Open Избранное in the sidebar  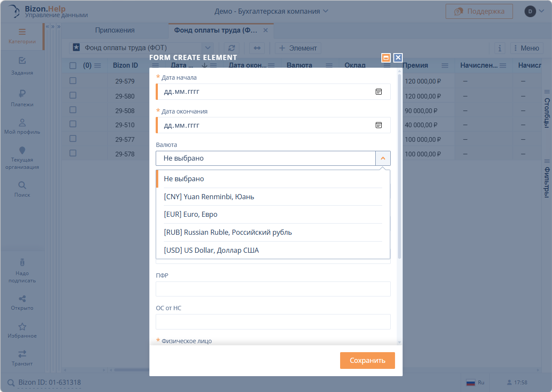[x=22, y=330]
